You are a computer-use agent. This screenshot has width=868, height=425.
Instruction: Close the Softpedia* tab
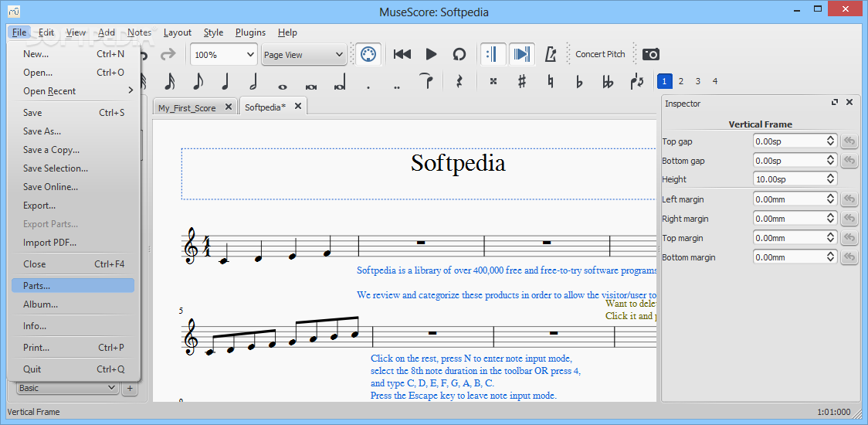[x=298, y=107]
